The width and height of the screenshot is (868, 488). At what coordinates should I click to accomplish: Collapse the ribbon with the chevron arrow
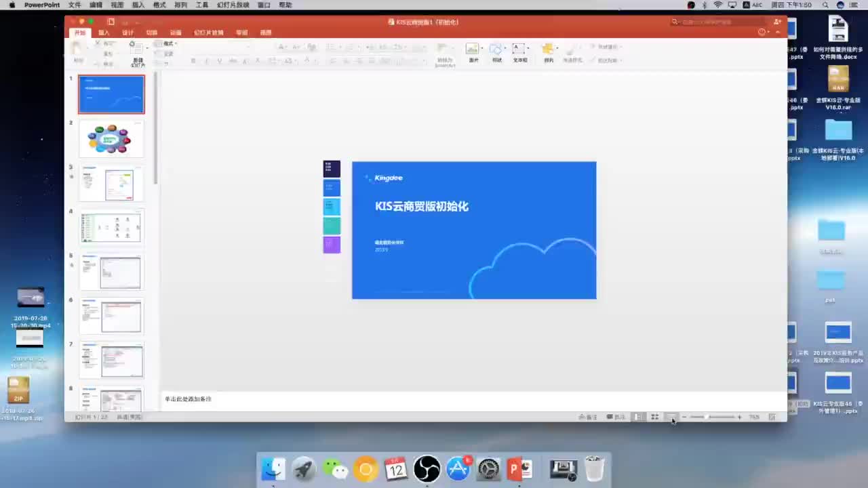[777, 33]
